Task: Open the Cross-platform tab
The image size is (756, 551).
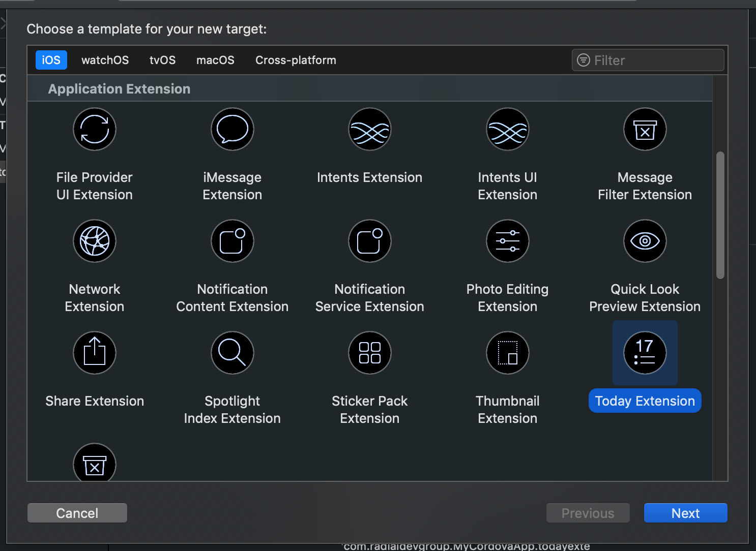Action: pos(296,60)
